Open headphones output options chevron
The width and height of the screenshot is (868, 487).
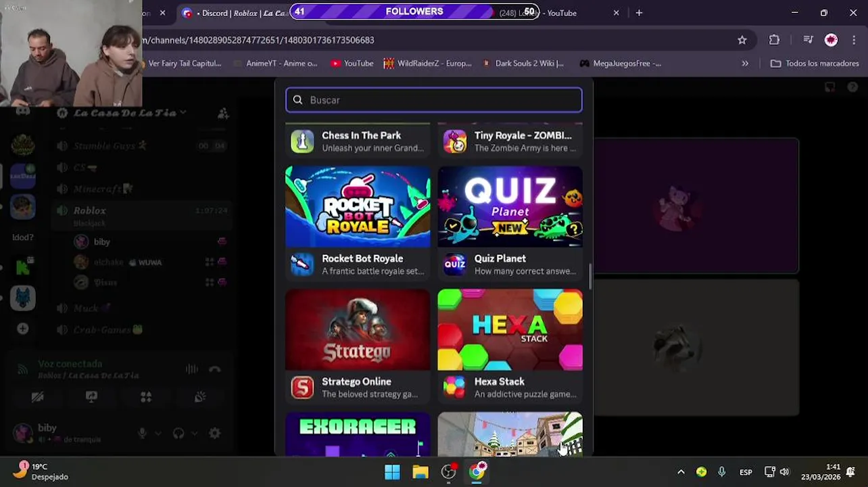point(195,433)
